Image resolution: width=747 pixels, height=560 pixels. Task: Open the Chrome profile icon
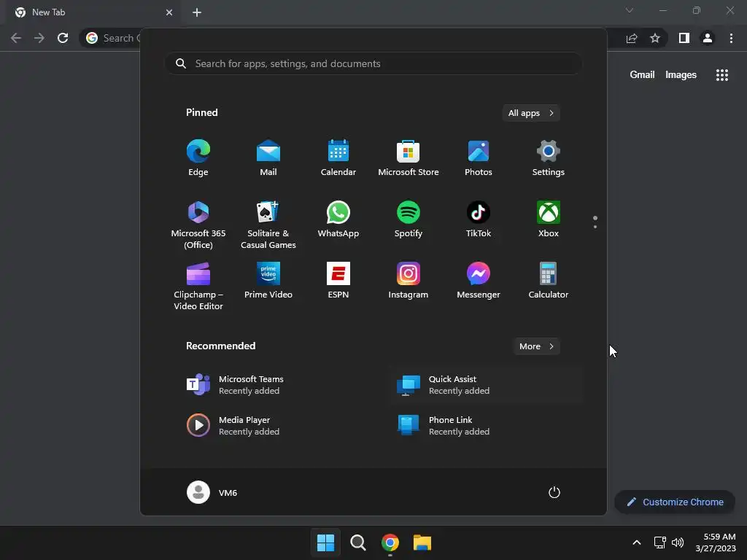coord(708,38)
